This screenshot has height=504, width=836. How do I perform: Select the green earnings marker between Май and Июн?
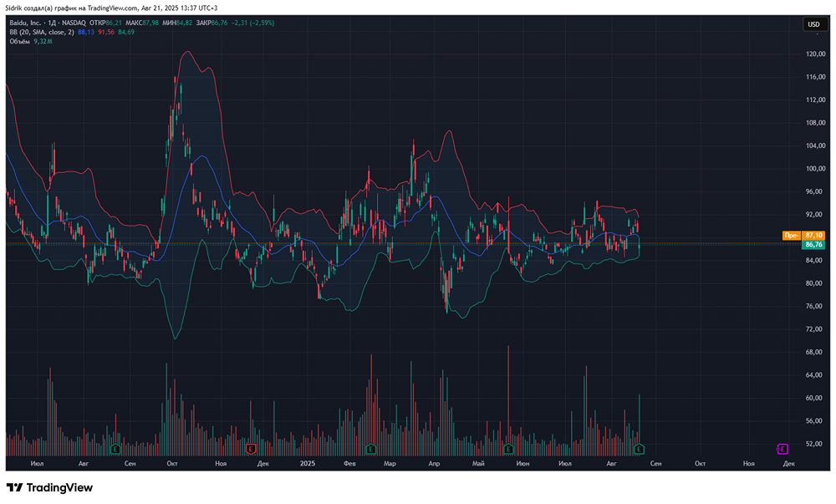click(x=507, y=450)
